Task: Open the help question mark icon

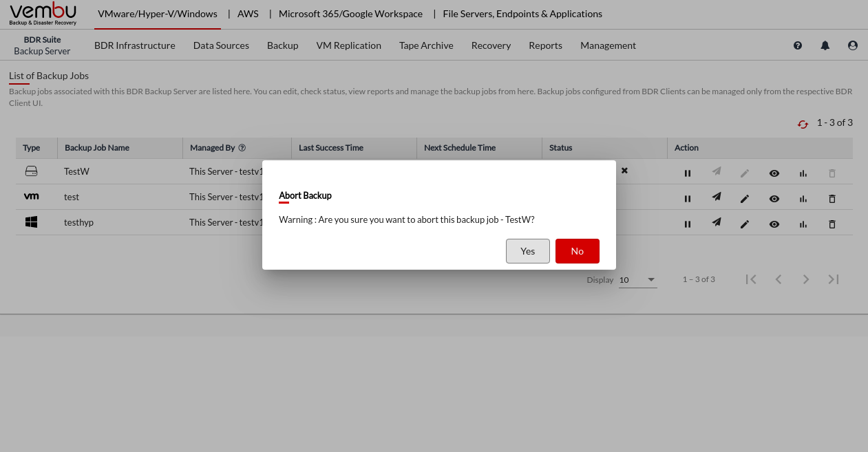Action: tap(798, 45)
